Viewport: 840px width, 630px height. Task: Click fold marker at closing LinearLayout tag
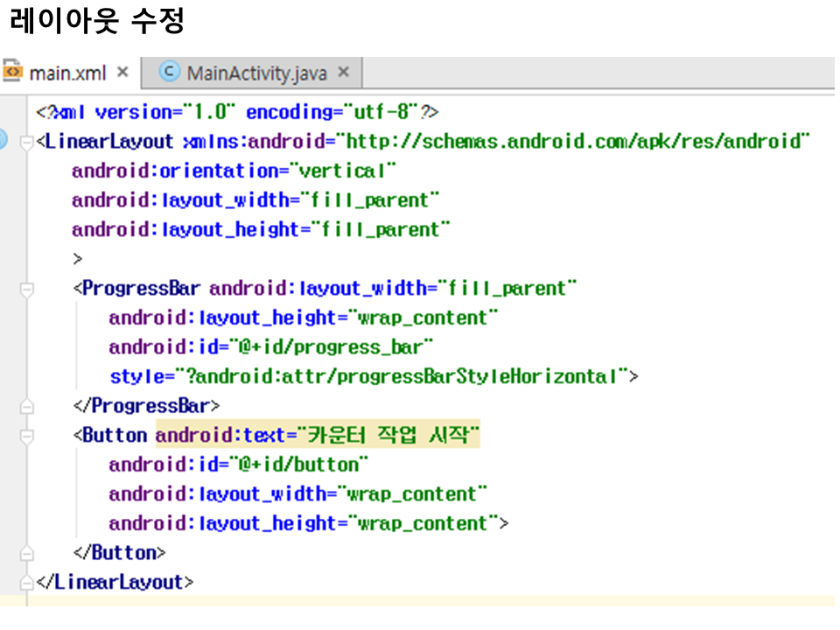(x=27, y=582)
